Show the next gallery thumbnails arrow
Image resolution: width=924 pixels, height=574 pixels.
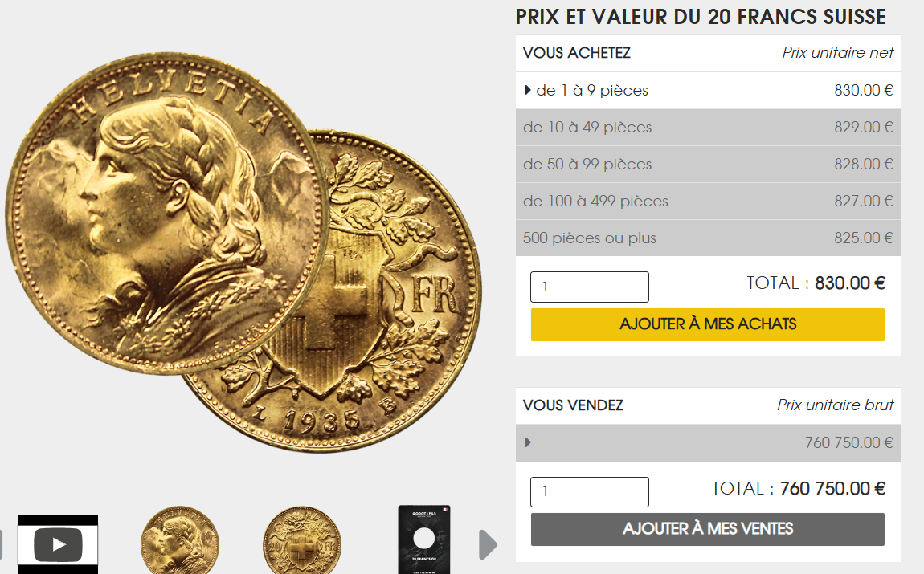(x=488, y=544)
